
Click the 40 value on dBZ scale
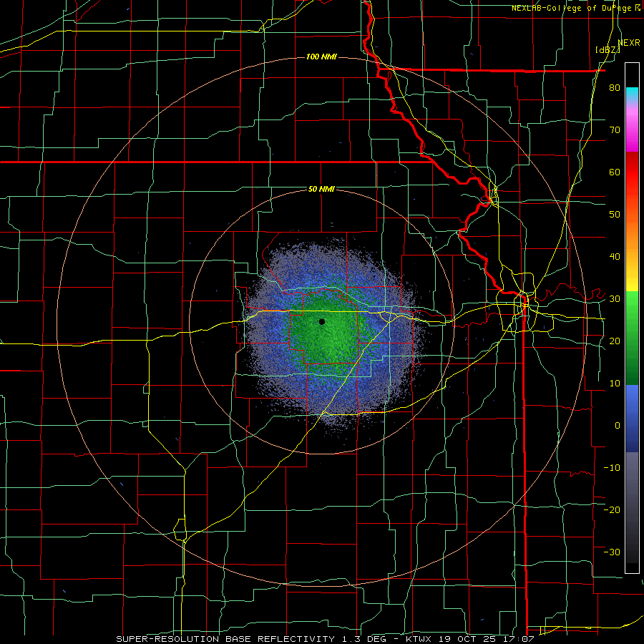click(615, 257)
